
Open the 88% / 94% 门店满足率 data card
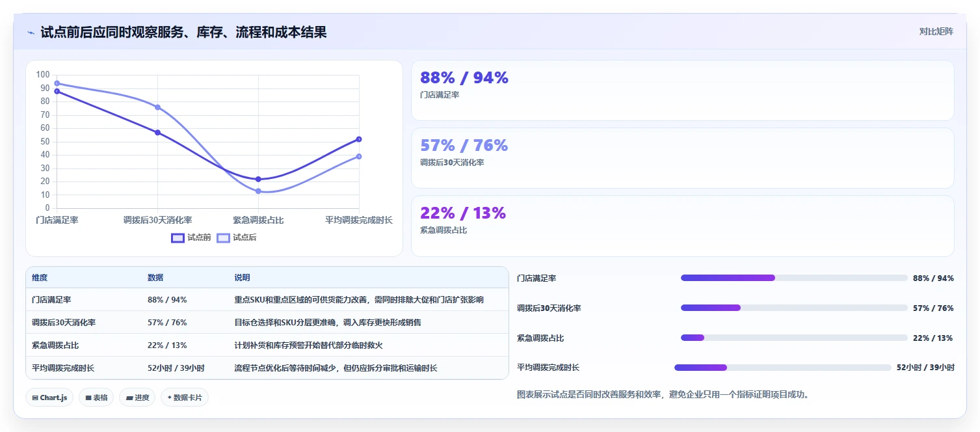[683, 90]
